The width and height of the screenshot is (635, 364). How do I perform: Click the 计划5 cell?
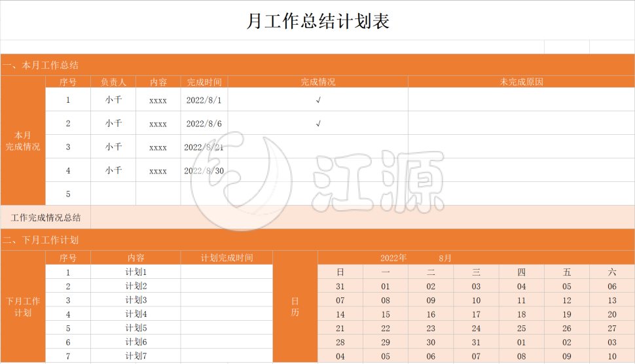click(x=136, y=328)
